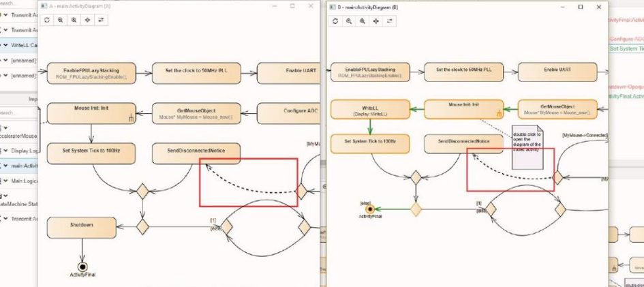644x287 pixels.
Task: Select Set System Tick to 100Hz, window B
Action: tap(370, 144)
